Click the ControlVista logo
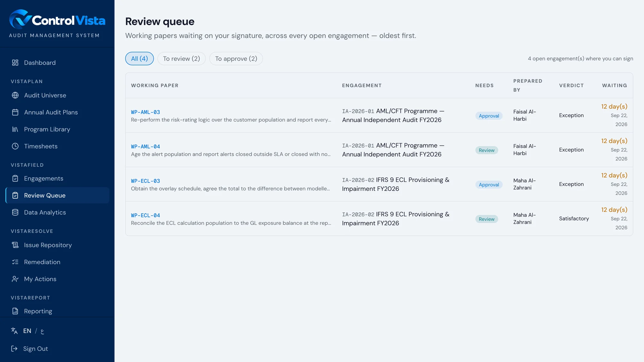The width and height of the screenshot is (644, 362). point(57,20)
